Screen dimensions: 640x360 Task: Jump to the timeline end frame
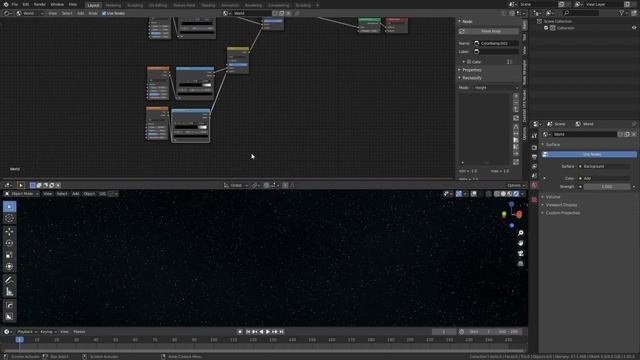282,332
